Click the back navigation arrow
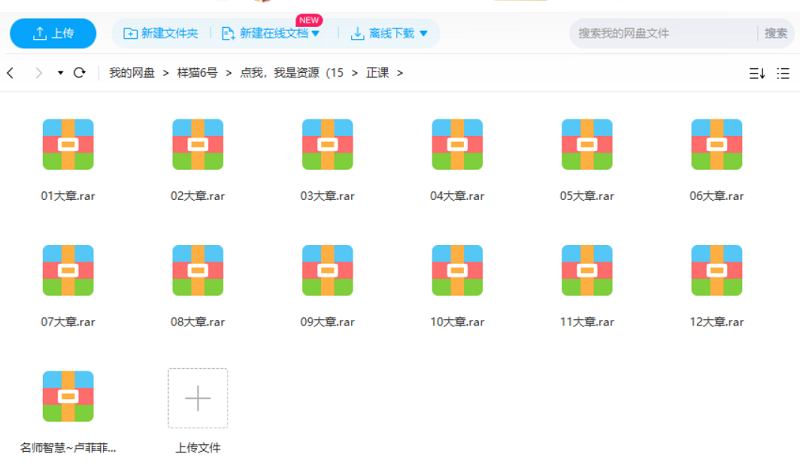This screenshot has height=472, width=800. (11, 73)
